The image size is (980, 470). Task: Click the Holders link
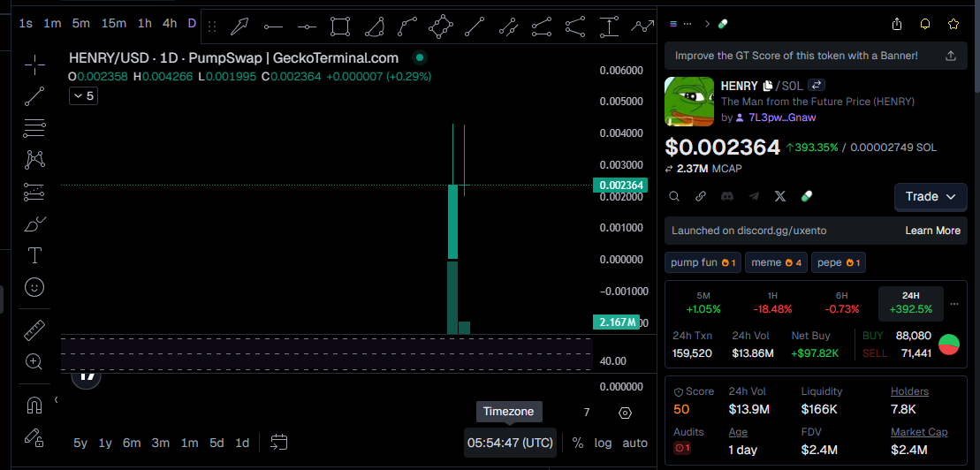pyautogui.click(x=909, y=391)
